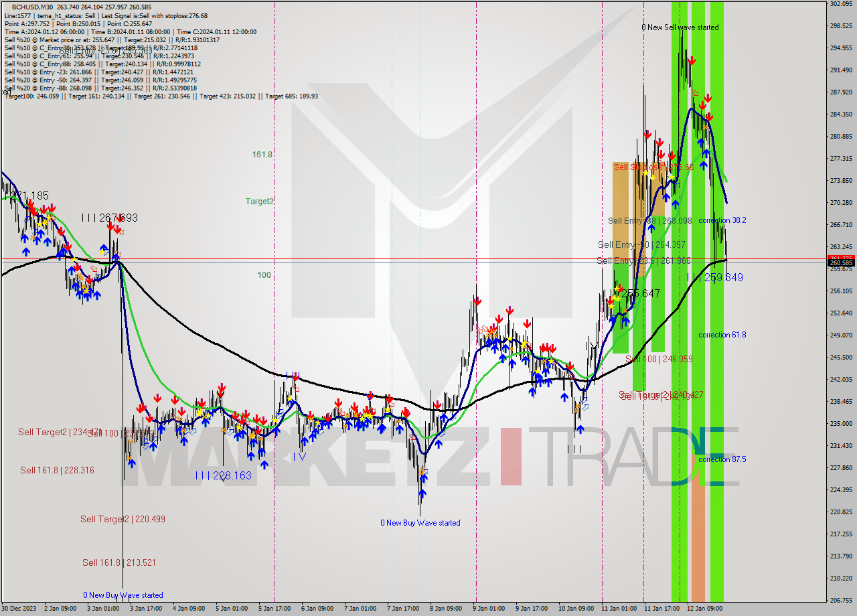The width and height of the screenshot is (857, 616).
Task: Select the 'Line:1577 | tema_h1_status: Sell' info line
Action: click(x=106, y=15)
